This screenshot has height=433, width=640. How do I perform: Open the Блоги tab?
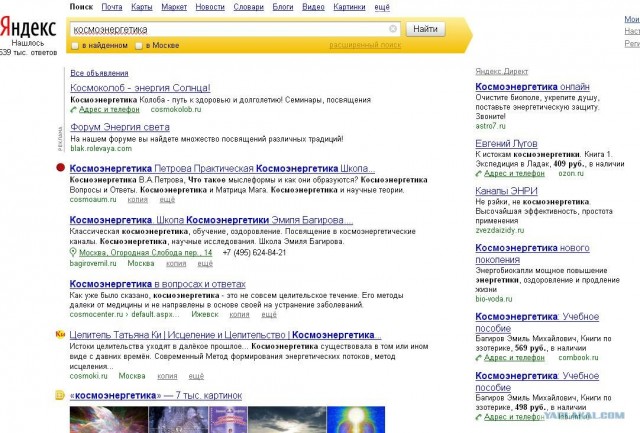coord(283,7)
